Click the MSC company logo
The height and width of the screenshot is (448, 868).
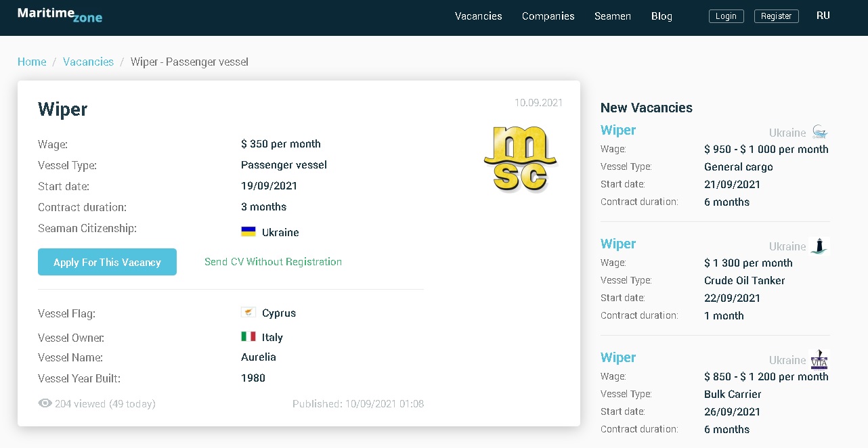520,159
